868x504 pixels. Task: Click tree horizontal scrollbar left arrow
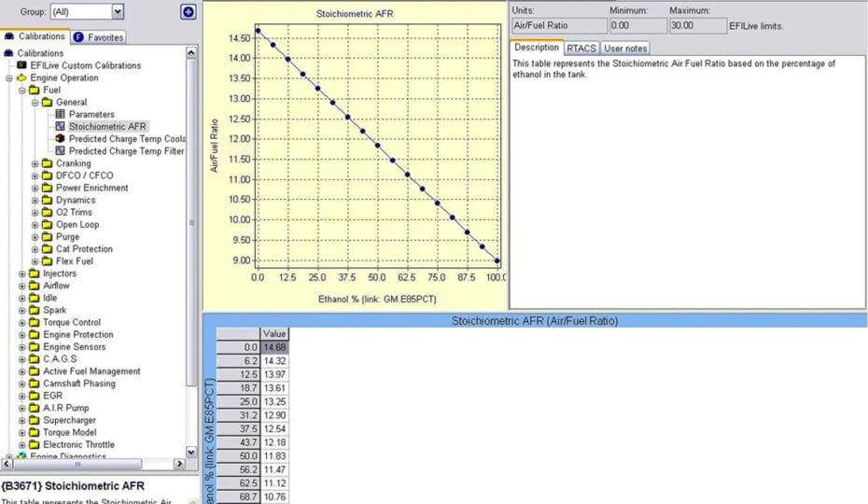(7, 464)
